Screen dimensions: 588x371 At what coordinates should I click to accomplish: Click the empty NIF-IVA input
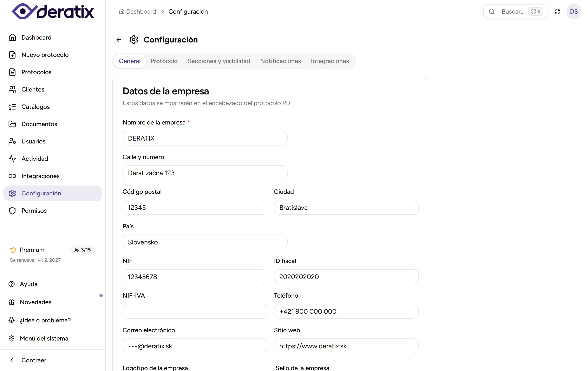195,311
